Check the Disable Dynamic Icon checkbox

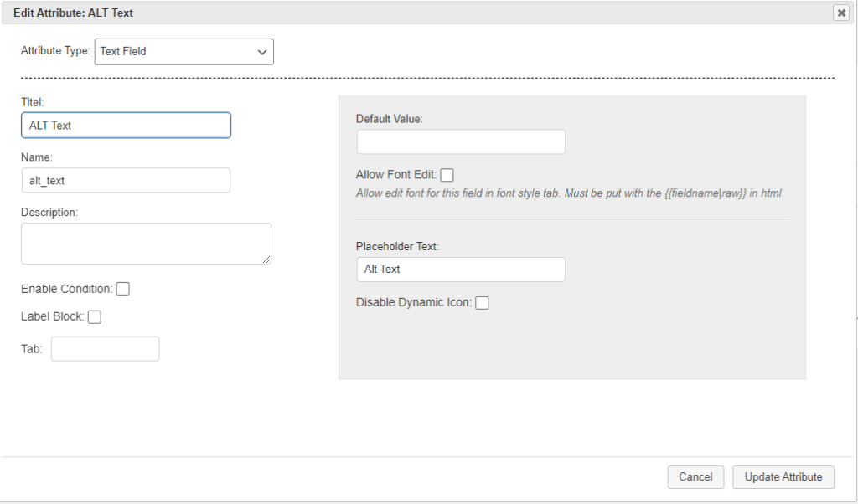point(482,303)
